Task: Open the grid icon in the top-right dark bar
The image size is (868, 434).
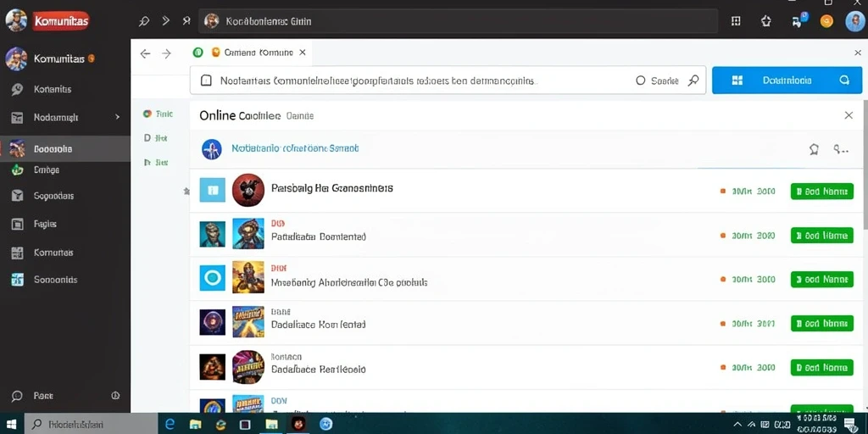Action: point(736,21)
